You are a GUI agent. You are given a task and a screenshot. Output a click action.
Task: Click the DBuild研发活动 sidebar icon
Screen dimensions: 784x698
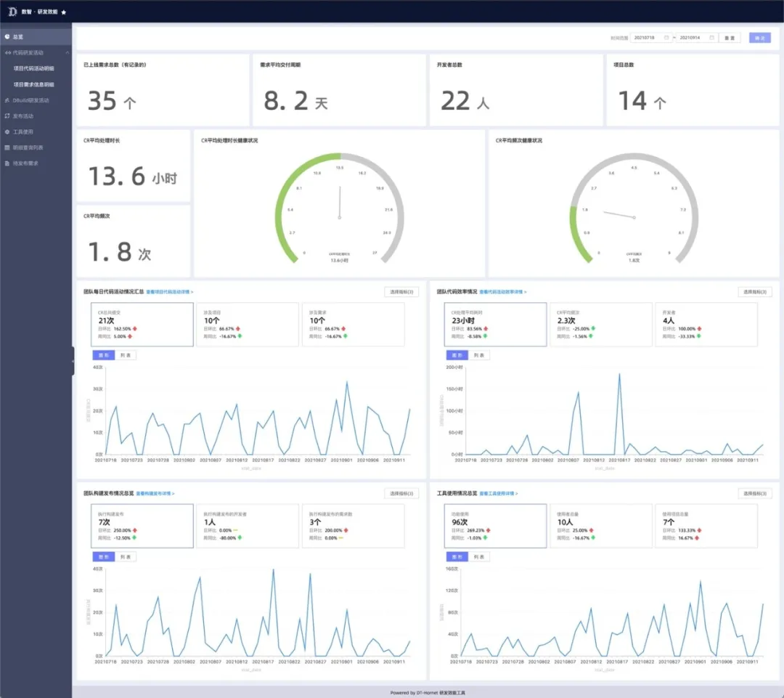7,100
